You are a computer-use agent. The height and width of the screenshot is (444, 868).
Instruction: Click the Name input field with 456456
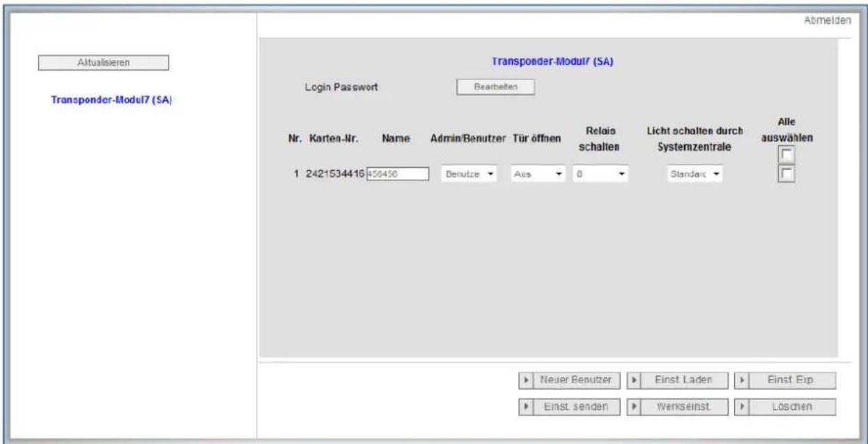(396, 174)
